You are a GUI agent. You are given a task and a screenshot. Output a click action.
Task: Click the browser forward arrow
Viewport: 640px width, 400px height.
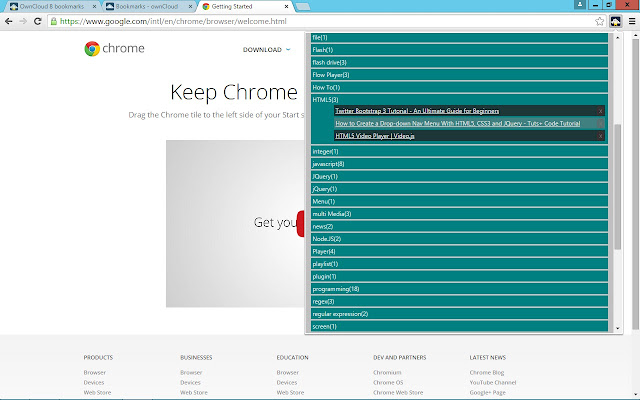(23, 21)
